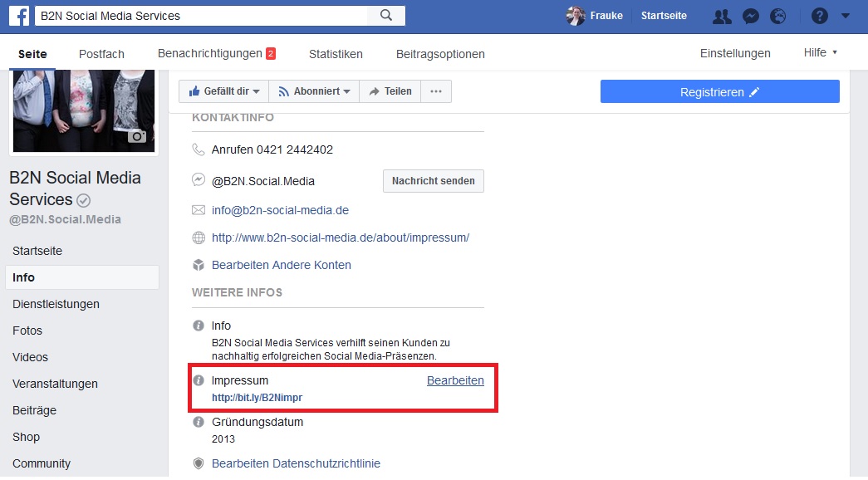Click the phone icon beside Anrufen

point(199,149)
